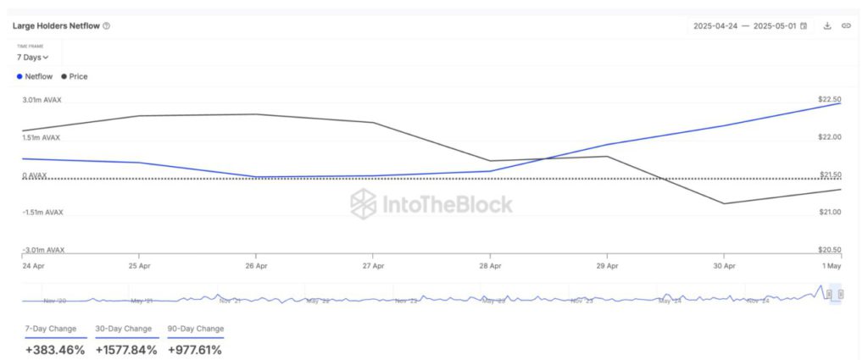This screenshot has width=868, height=360.
Task: Click the 26 Apr label on the x-axis
Action: (x=256, y=265)
